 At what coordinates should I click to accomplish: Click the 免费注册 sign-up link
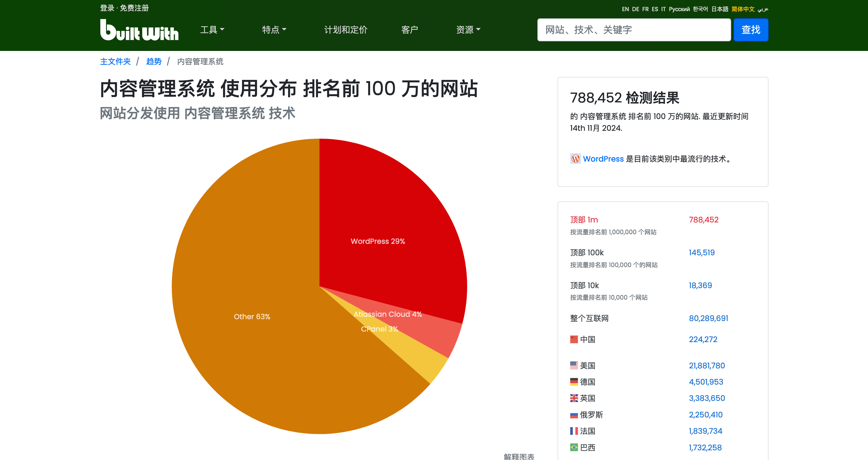tap(134, 8)
